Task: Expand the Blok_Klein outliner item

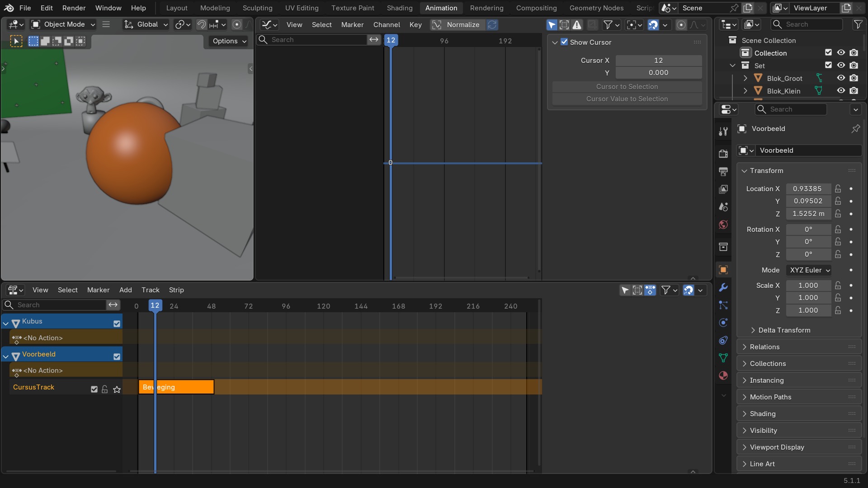Action: [x=745, y=91]
